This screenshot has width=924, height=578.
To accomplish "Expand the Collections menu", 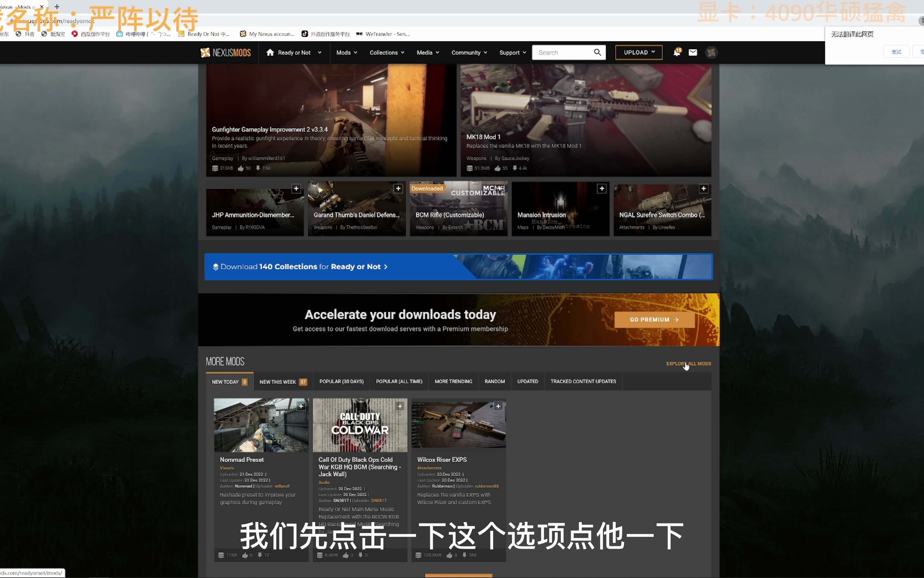I will [x=387, y=52].
